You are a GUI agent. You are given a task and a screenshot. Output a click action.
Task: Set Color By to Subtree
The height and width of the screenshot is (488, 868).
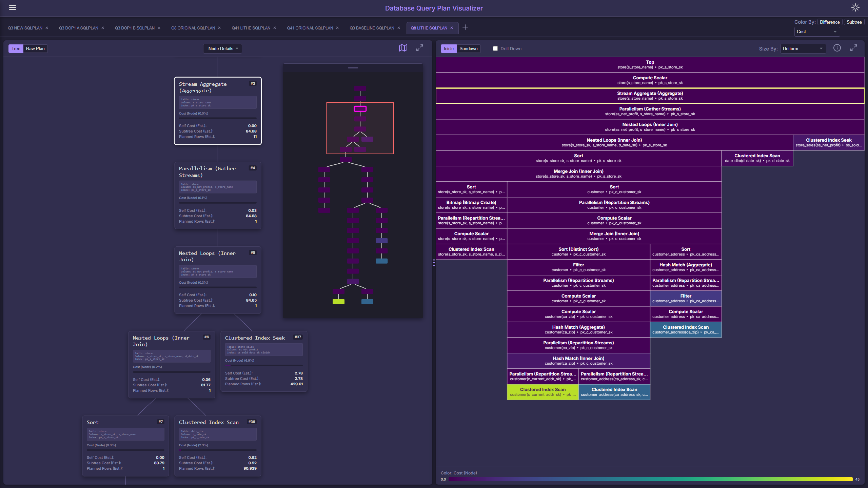point(854,22)
